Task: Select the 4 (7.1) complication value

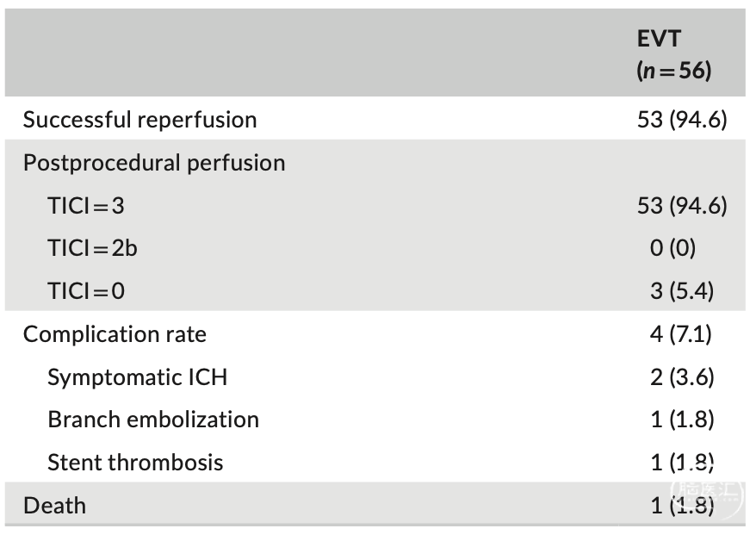Action: click(x=681, y=334)
